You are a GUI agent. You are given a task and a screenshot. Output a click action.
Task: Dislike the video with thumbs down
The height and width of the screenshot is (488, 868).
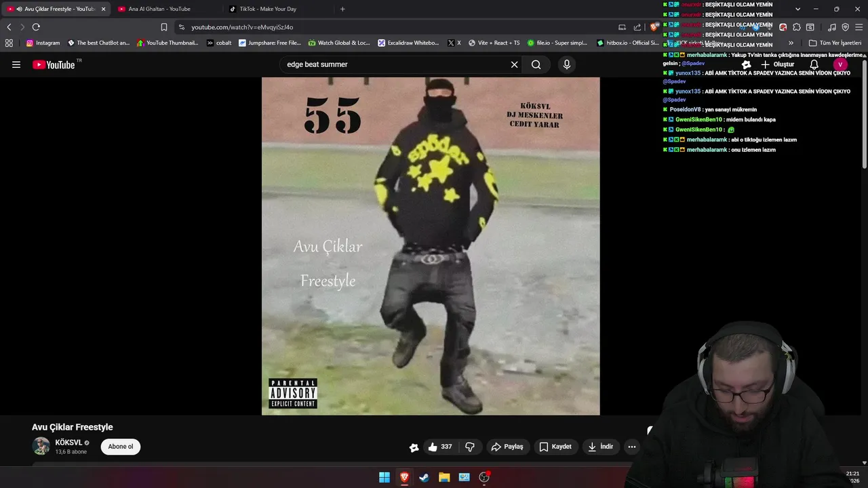pyautogui.click(x=470, y=447)
